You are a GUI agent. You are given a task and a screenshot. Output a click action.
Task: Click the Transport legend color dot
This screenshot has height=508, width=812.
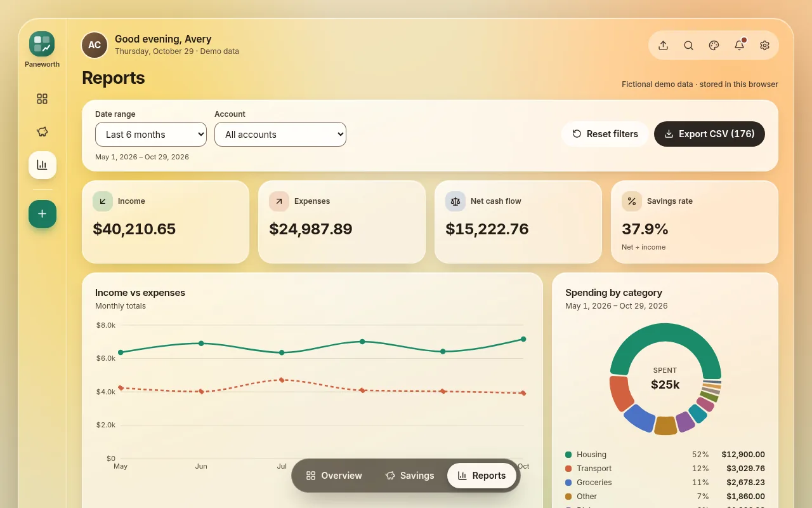pos(568,469)
